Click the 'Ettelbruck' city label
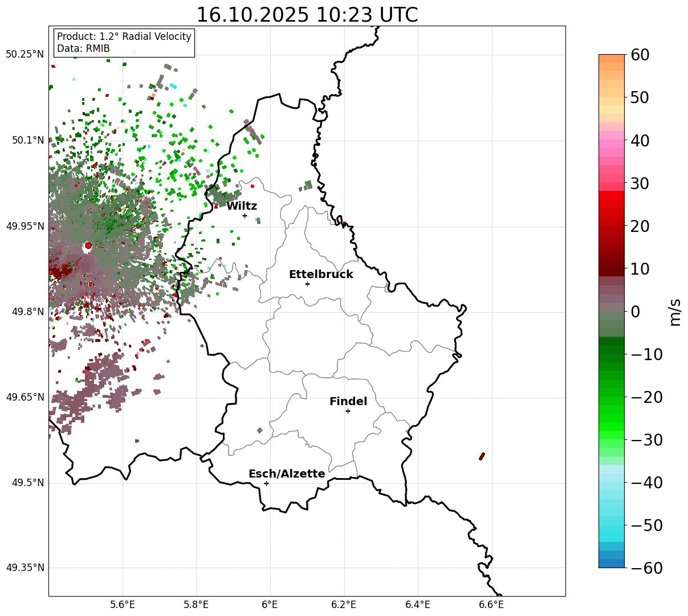 (321, 275)
